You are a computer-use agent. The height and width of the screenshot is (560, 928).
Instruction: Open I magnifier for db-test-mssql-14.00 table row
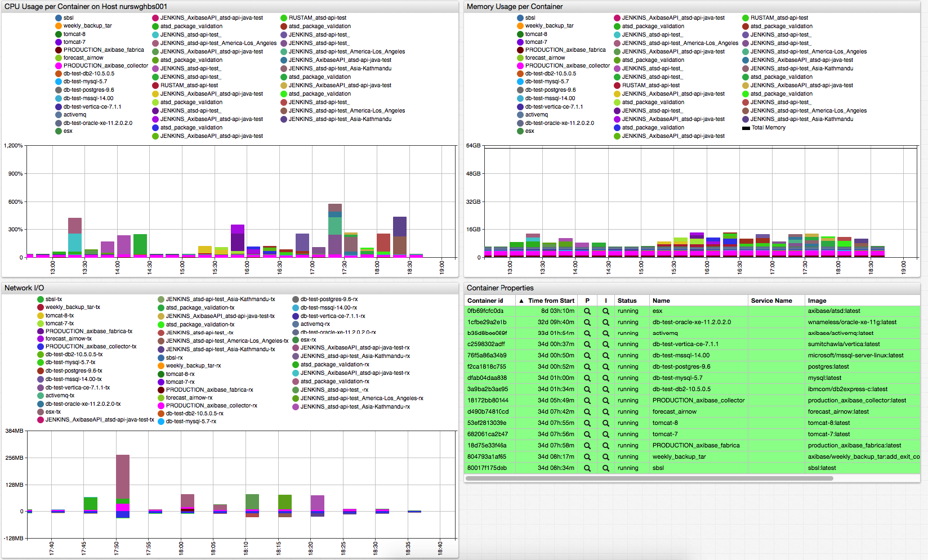point(606,356)
